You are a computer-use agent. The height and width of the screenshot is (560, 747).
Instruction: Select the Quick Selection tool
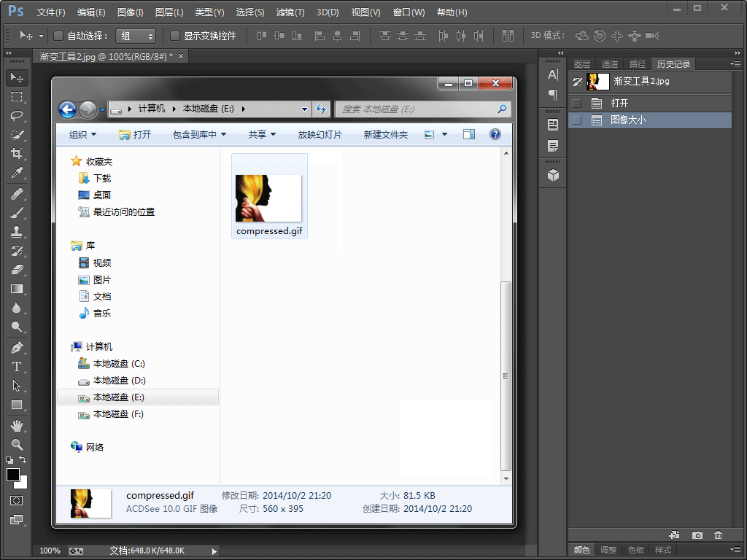17,135
